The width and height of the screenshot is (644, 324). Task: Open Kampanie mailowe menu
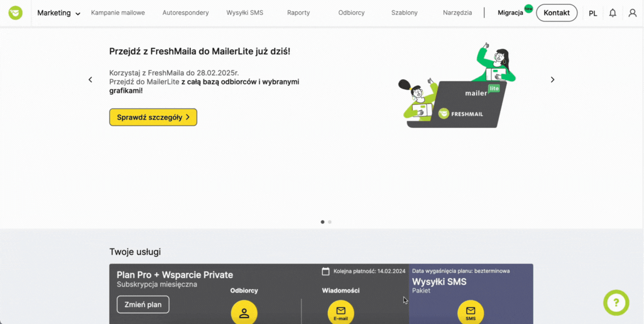coord(118,13)
